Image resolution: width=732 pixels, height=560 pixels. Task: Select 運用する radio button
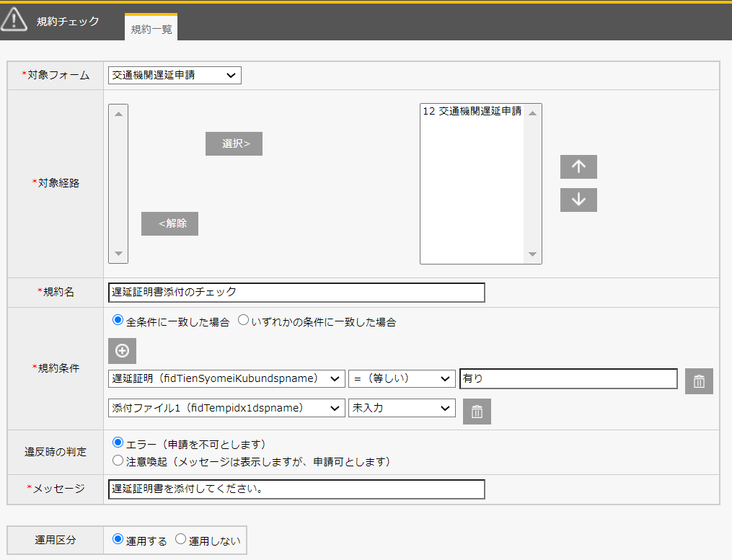pyautogui.click(x=118, y=539)
